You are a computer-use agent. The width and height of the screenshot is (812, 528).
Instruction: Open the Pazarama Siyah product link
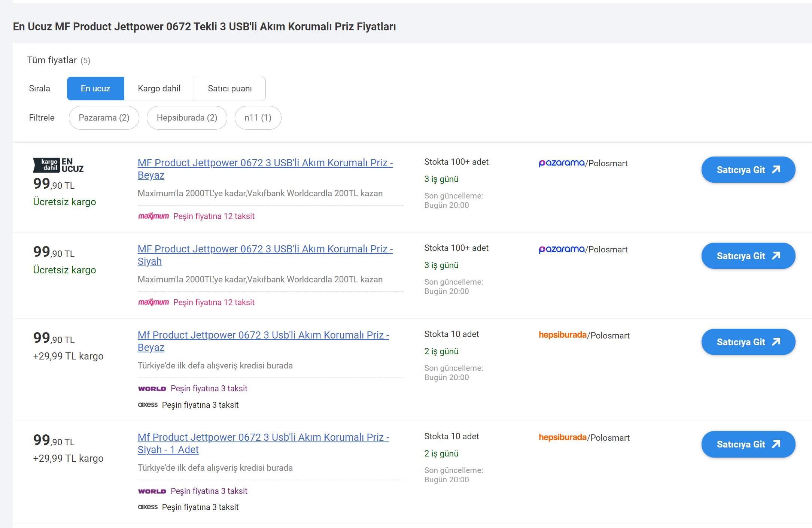tap(265, 249)
